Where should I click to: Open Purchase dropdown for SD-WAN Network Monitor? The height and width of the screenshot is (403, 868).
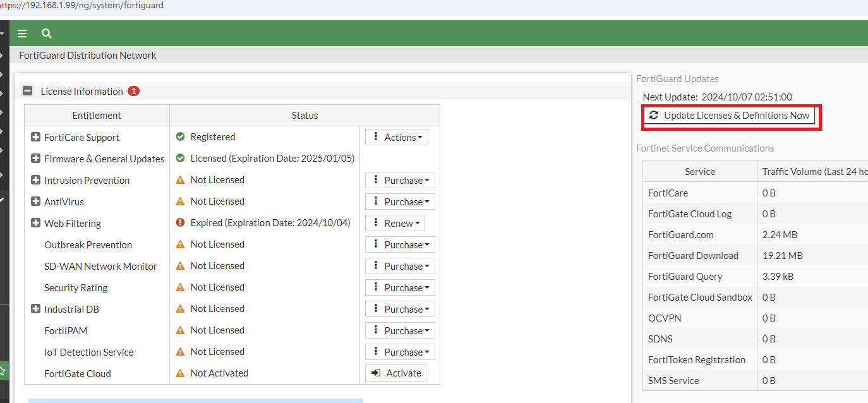pos(400,266)
